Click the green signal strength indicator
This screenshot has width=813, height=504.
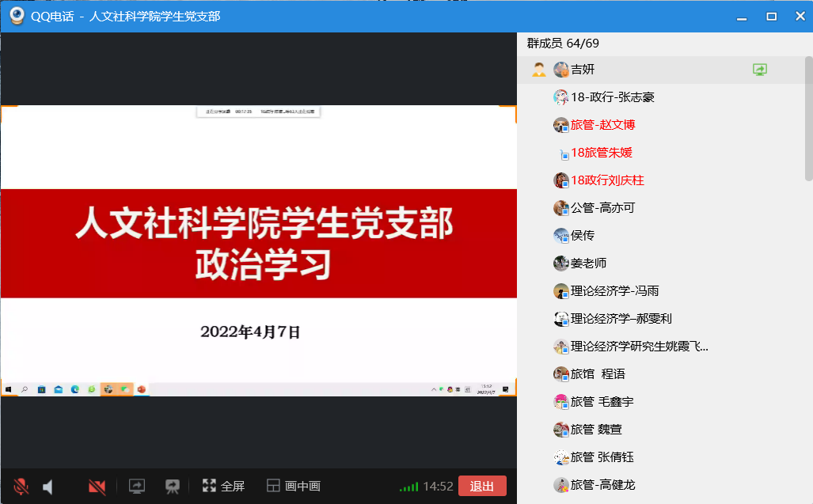(x=408, y=487)
